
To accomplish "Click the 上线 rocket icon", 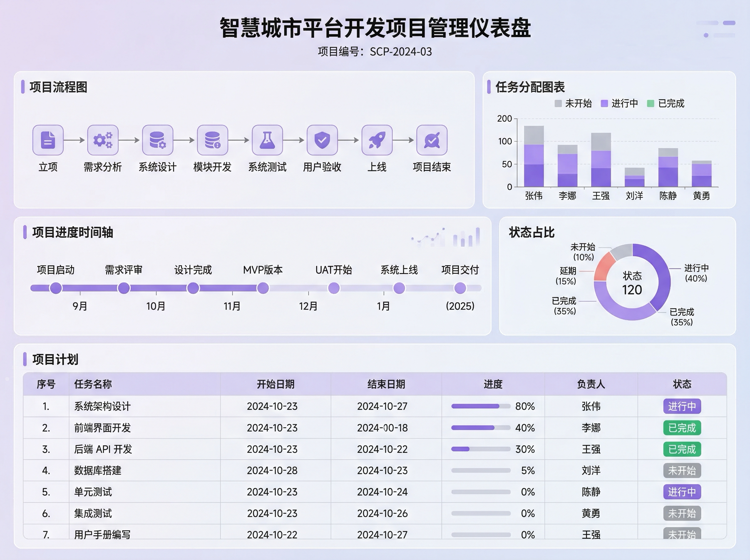I will (x=377, y=140).
